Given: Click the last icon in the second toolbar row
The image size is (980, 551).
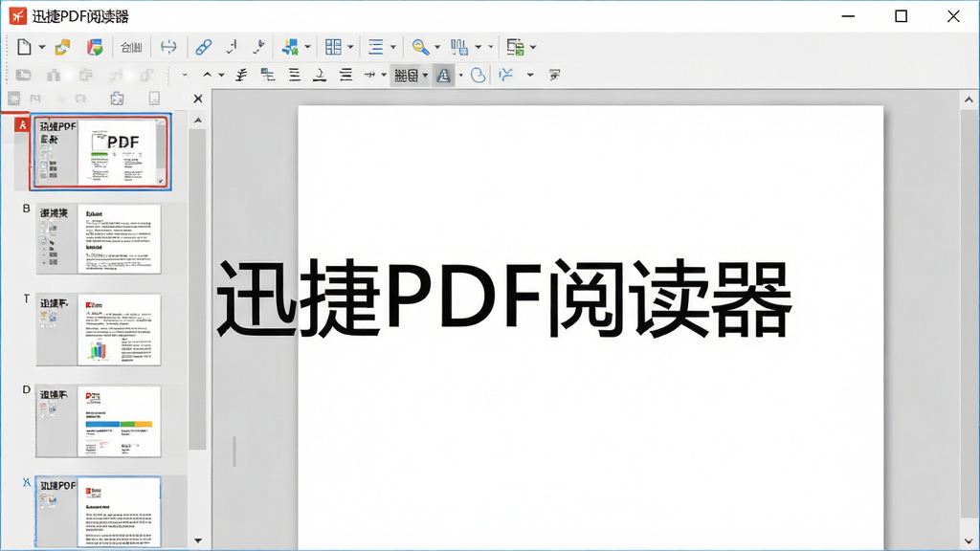Looking at the screenshot, I should [554, 75].
